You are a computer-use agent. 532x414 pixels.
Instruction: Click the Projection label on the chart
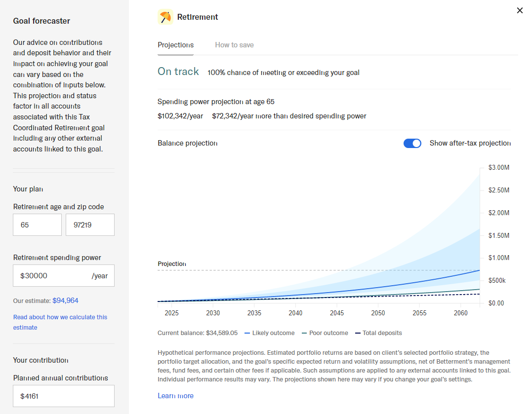(171, 264)
